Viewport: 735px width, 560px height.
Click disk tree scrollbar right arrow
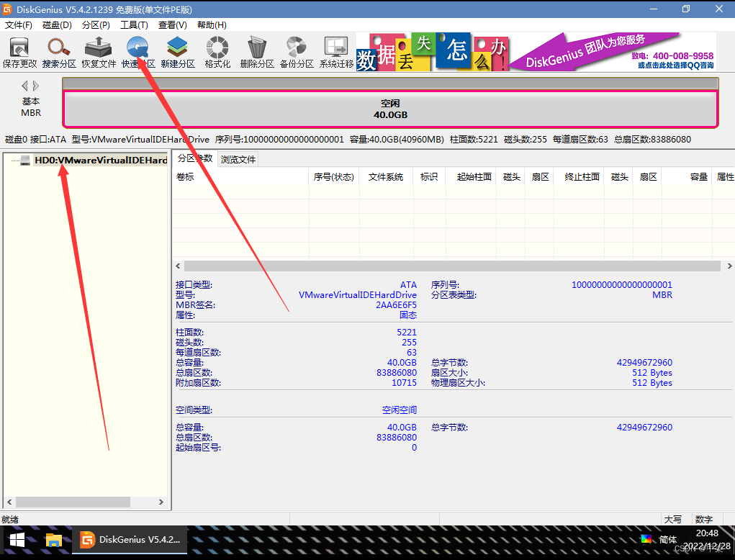[161, 502]
